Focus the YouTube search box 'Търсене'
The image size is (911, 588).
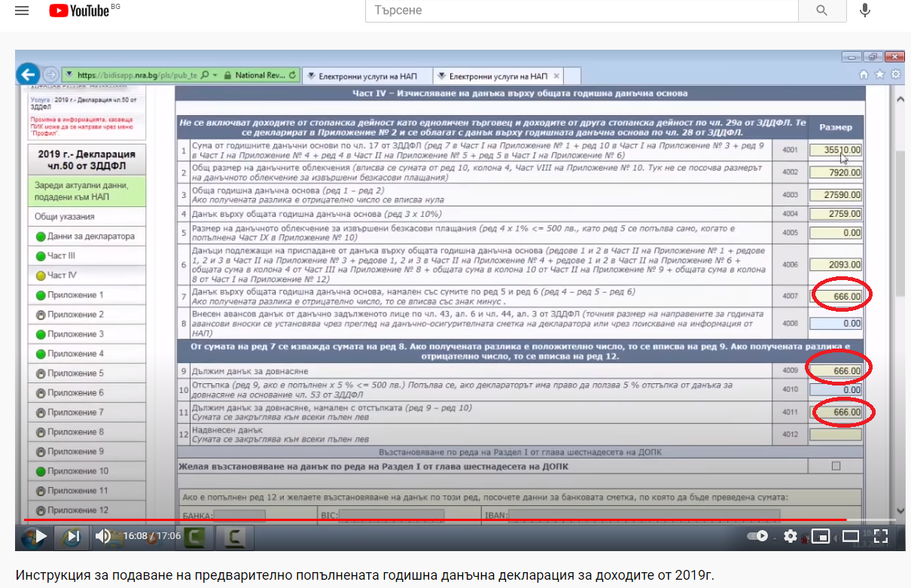pos(581,11)
